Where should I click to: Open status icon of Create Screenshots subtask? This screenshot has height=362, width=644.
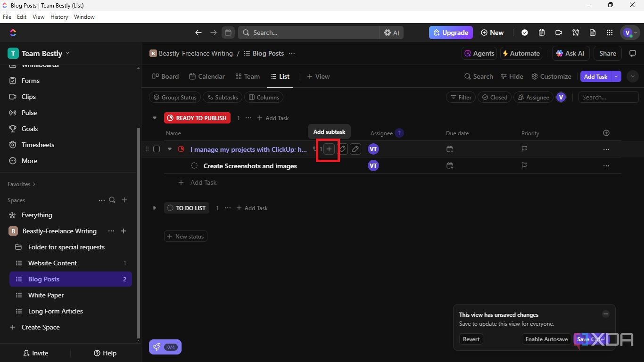[x=194, y=165]
